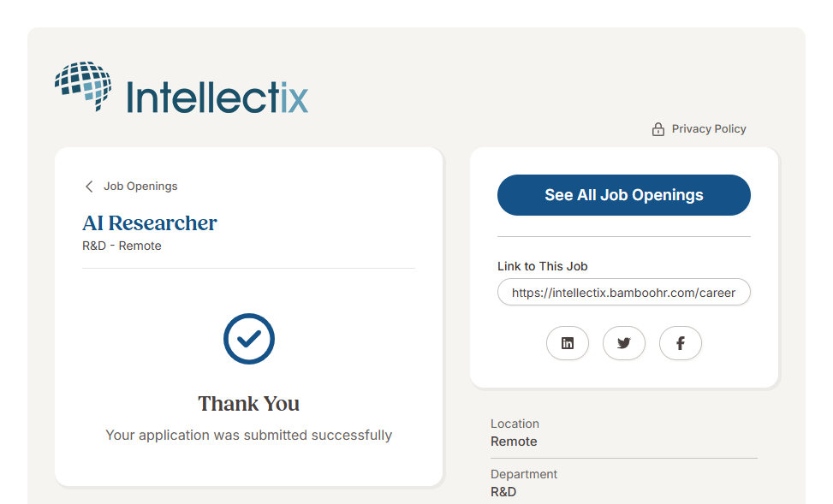The width and height of the screenshot is (833, 504).
Task: Click the application submitted successfully message
Action: (x=249, y=435)
